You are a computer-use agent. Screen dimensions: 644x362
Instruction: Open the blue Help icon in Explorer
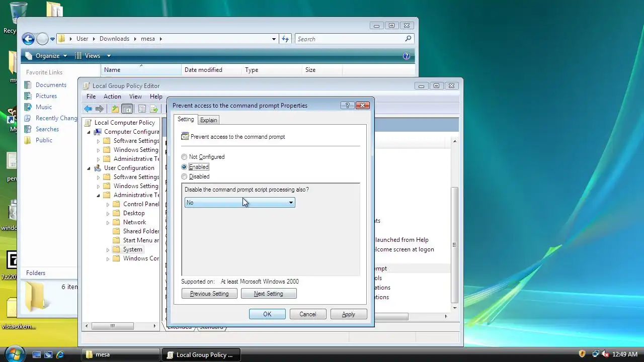click(x=407, y=56)
